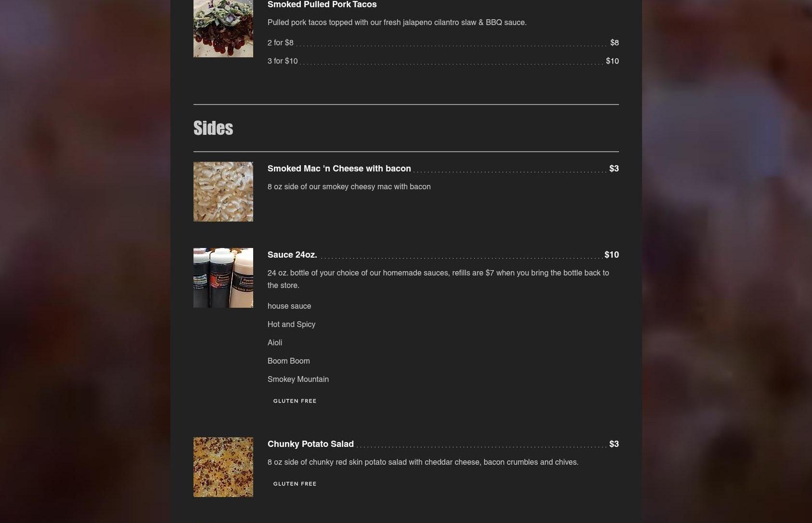Click the 'Aioli' sauce option

click(x=275, y=343)
